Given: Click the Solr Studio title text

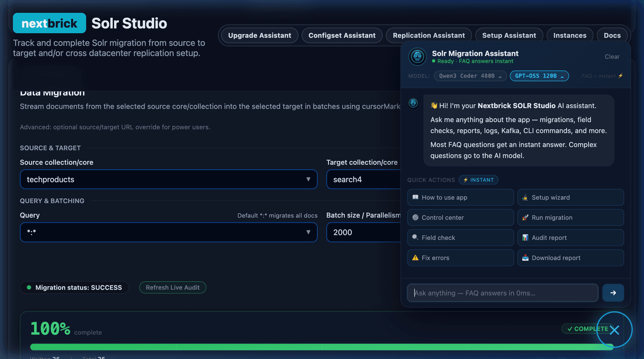Looking at the screenshot, I should point(129,23).
